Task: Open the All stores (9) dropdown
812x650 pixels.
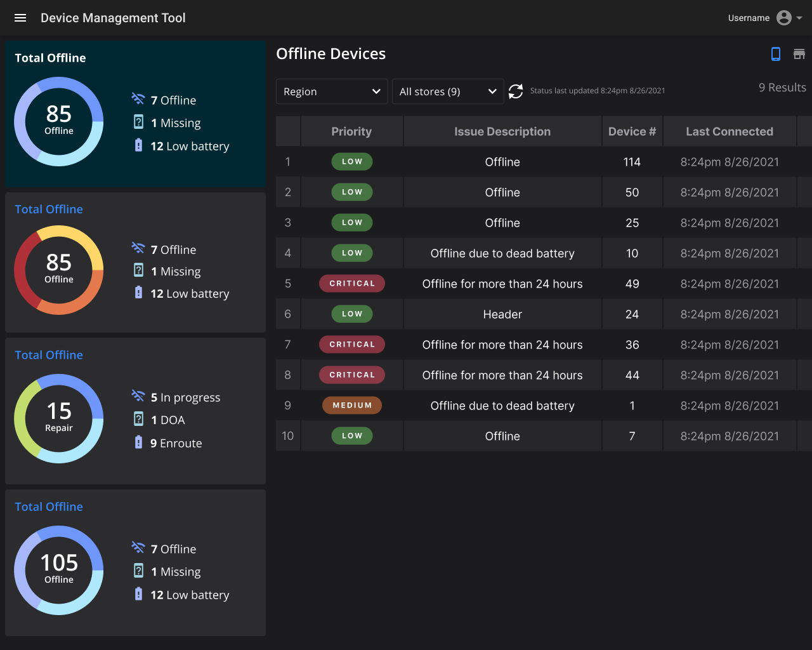Action: [x=448, y=91]
